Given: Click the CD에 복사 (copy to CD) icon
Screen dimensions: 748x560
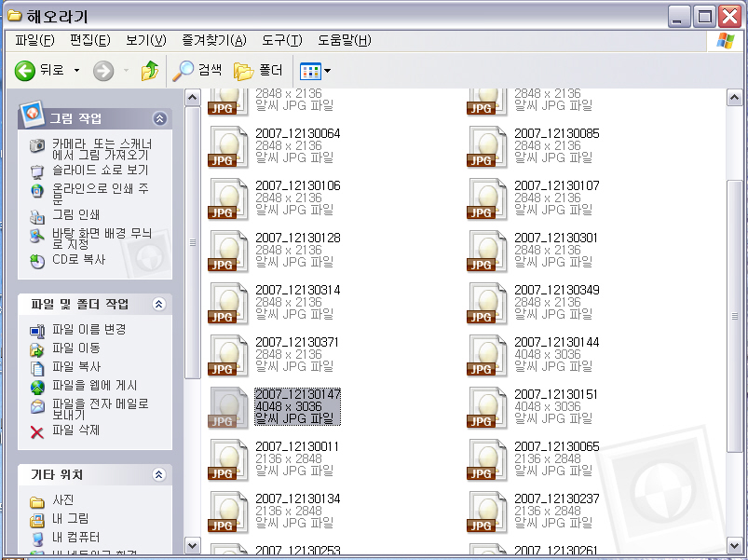Looking at the screenshot, I should [37, 261].
